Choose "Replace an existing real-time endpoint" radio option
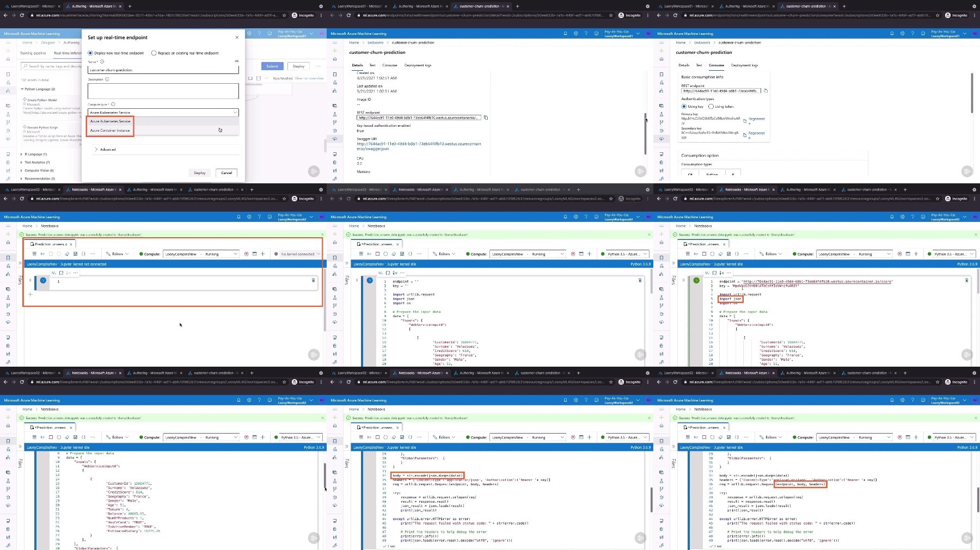This screenshot has height=550, width=980. pos(154,53)
